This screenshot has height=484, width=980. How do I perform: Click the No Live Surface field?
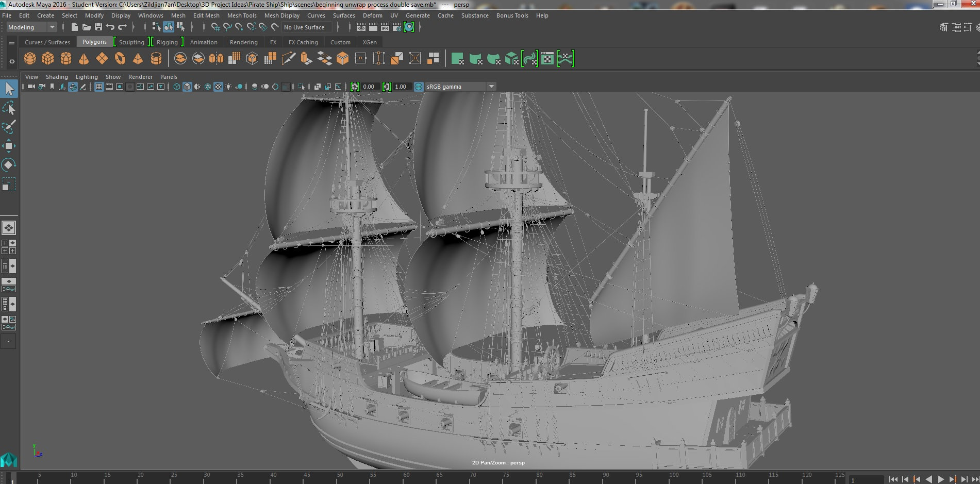(307, 27)
